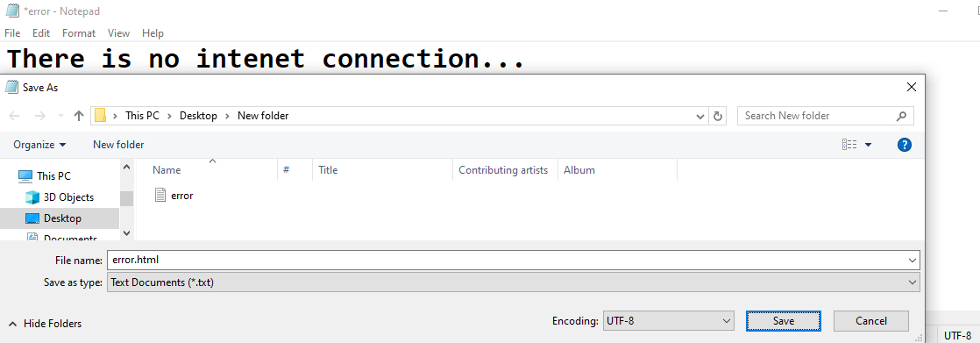
Task: Refresh the New folder location
Action: click(x=718, y=116)
